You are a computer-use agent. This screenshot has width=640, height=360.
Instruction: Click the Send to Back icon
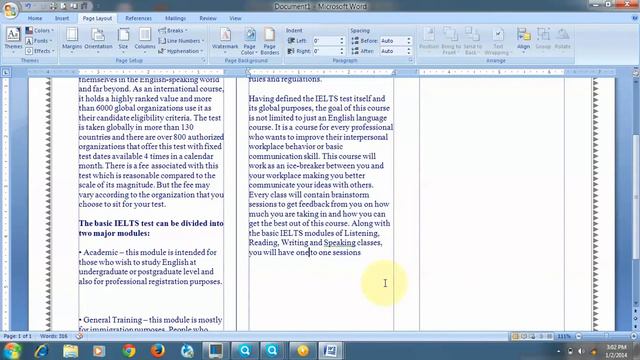(473, 40)
